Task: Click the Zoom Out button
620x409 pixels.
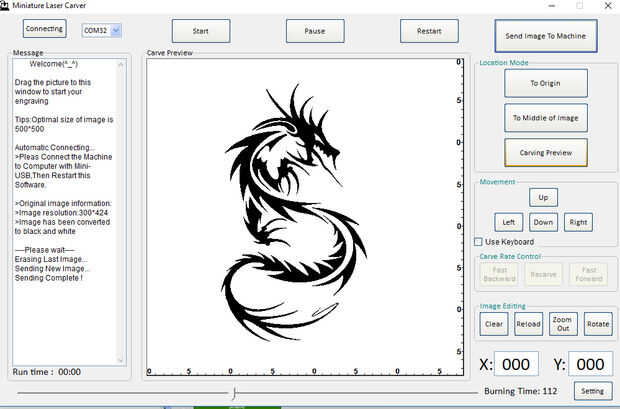Action: tap(563, 324)
